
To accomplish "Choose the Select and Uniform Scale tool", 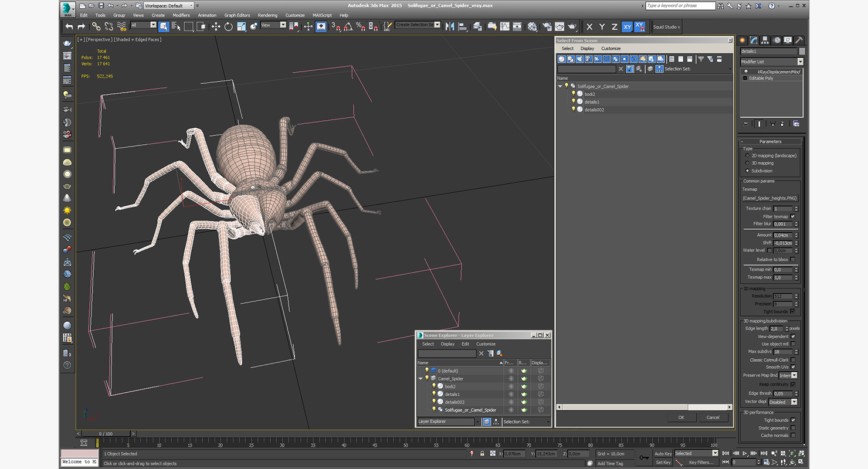I will click(x=240, y=26).
